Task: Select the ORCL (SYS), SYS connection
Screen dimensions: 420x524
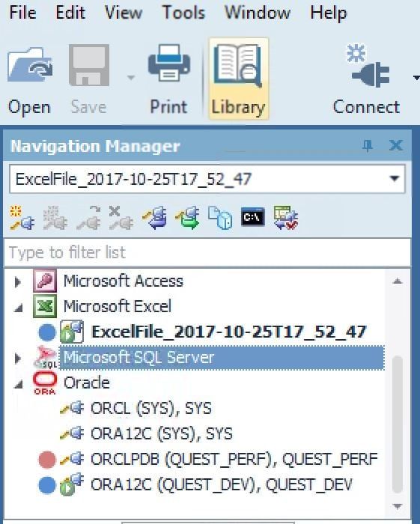Action: point(151,409)
